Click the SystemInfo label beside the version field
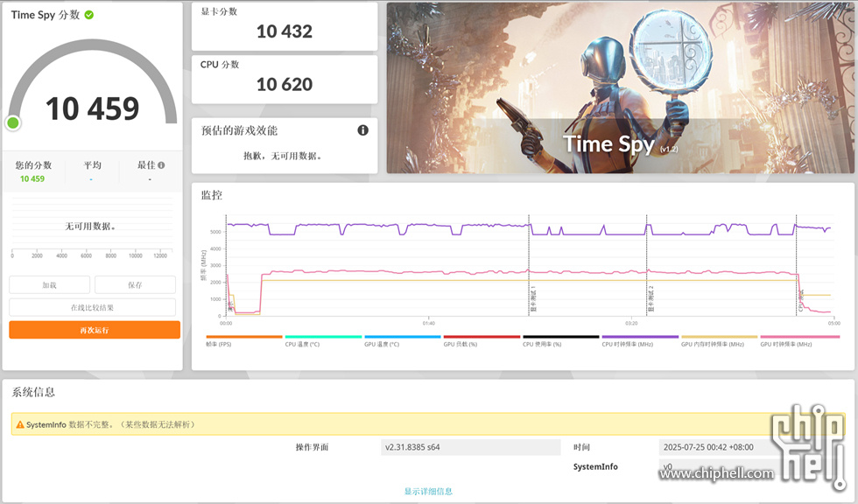 [x=595, y=466]
